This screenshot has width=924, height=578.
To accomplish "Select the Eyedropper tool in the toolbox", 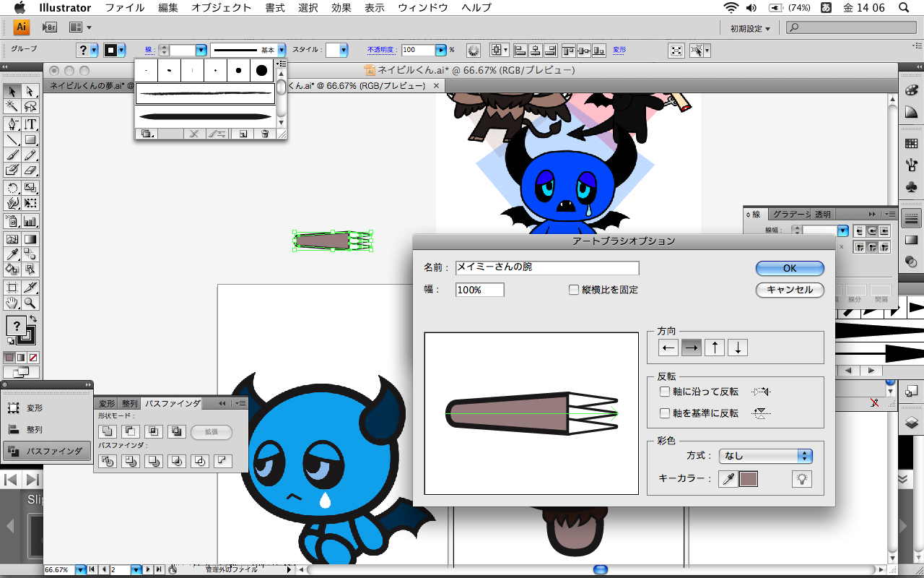I will pyautogui.click(x=12, y=254).
